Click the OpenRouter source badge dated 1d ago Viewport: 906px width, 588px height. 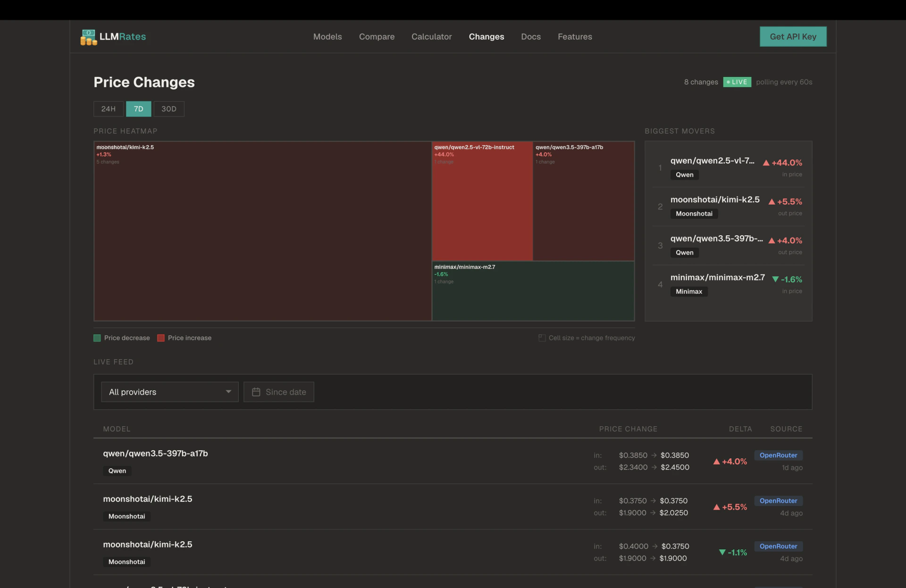coord(778,455)
